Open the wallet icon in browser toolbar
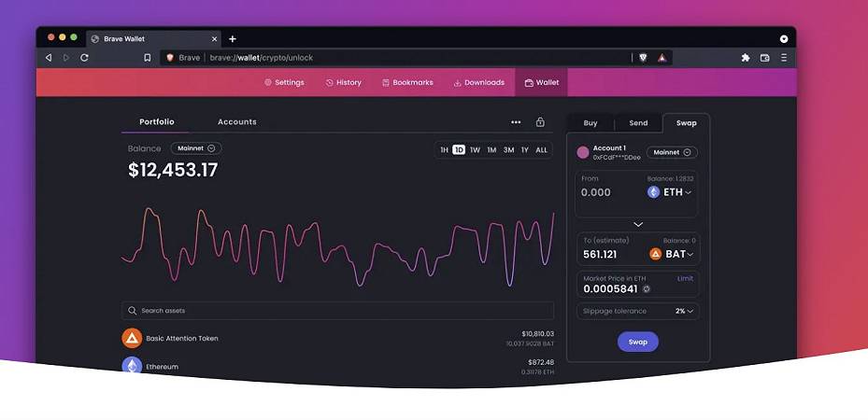 [x=765, y=58]
